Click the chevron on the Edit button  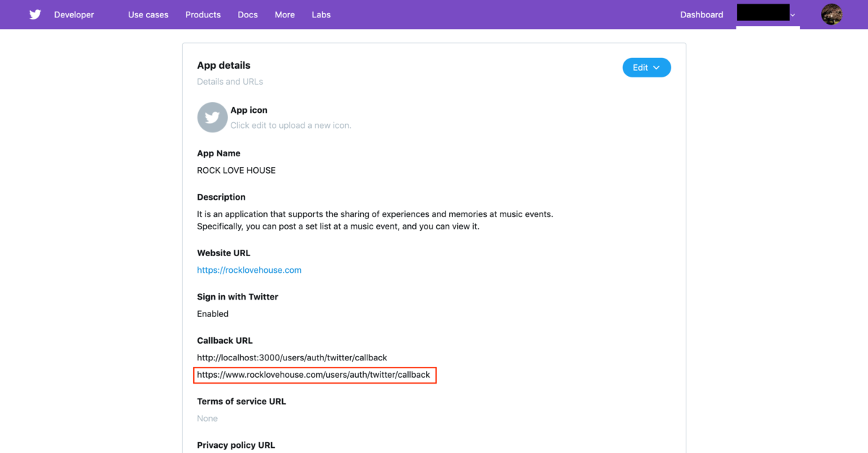pyautogui.click(x=657, y=68)
